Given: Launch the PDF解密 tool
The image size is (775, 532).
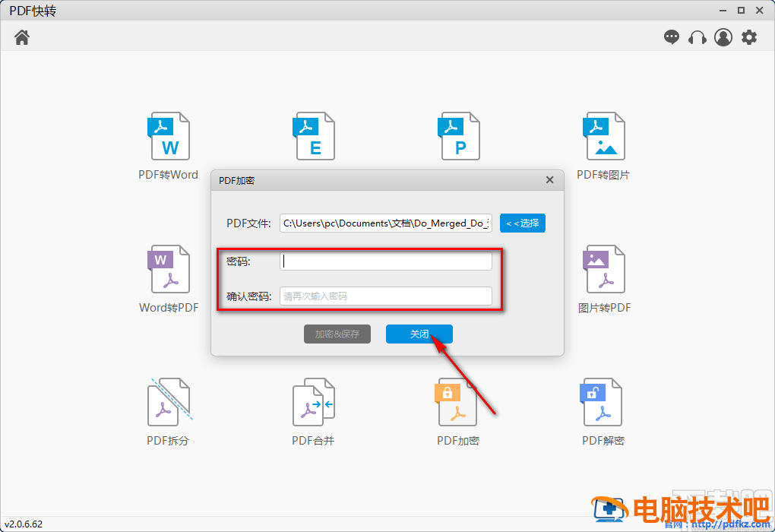Looking at the screenshot, I should [603, 413].
